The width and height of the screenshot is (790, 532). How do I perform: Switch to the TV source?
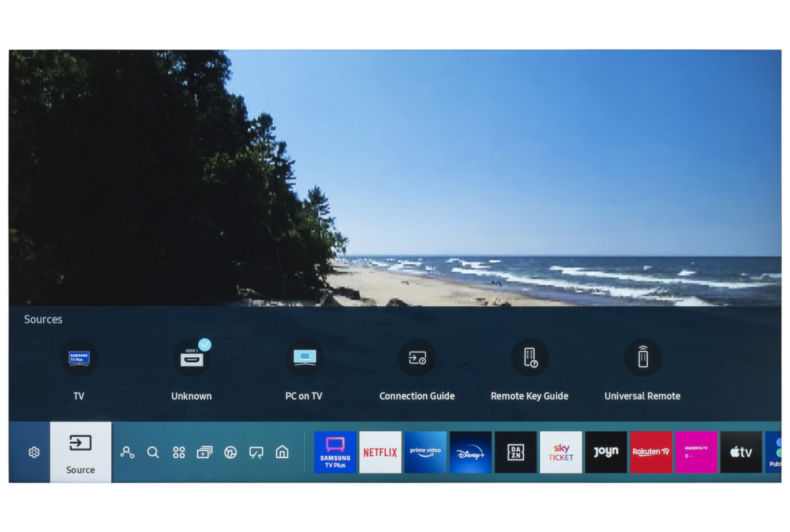coord(79,359)
